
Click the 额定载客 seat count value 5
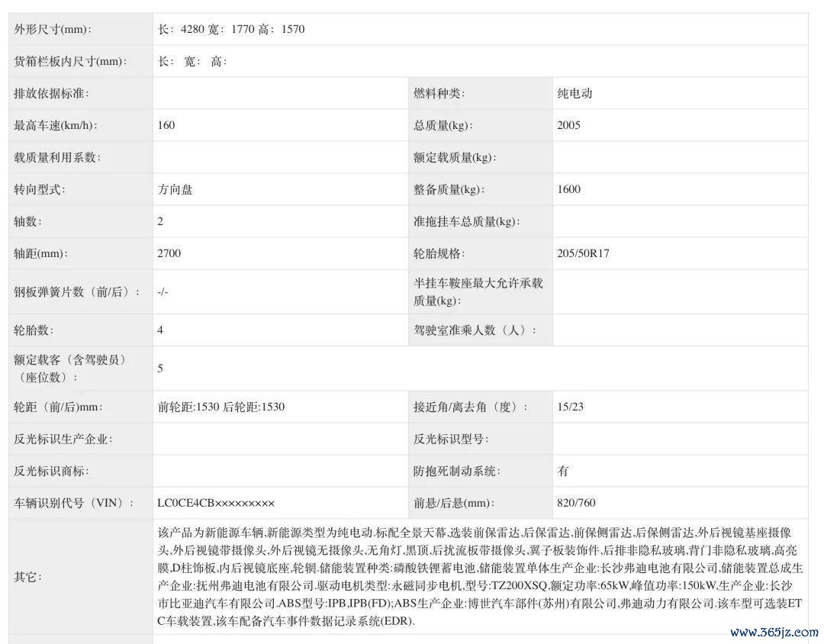click(161, 369)
